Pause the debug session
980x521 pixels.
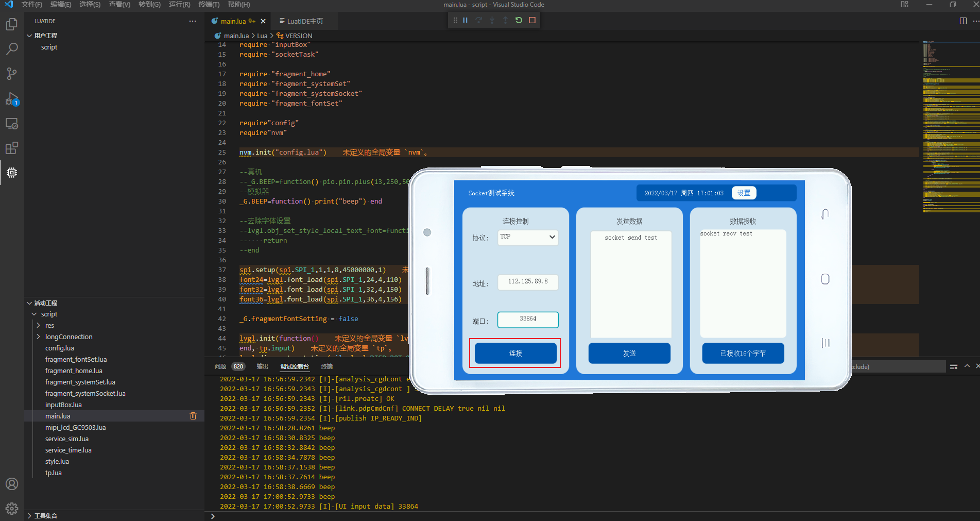pos(466,20)
